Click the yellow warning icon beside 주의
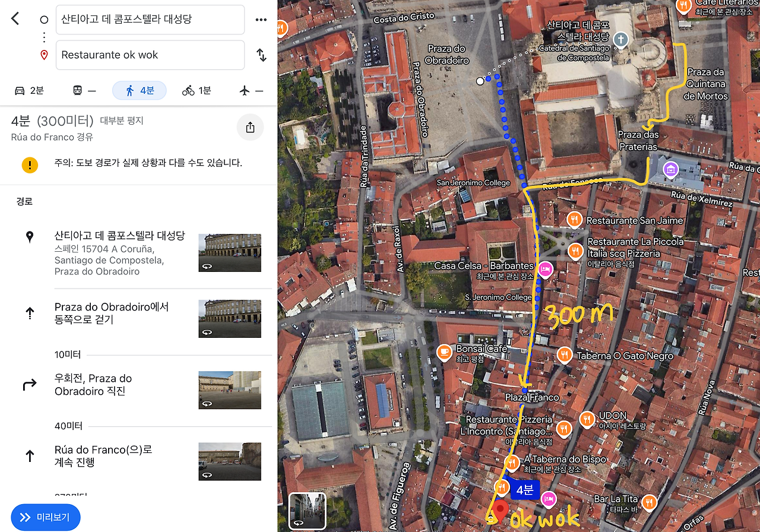Viewport: 760px width, 532px height. 30,164
